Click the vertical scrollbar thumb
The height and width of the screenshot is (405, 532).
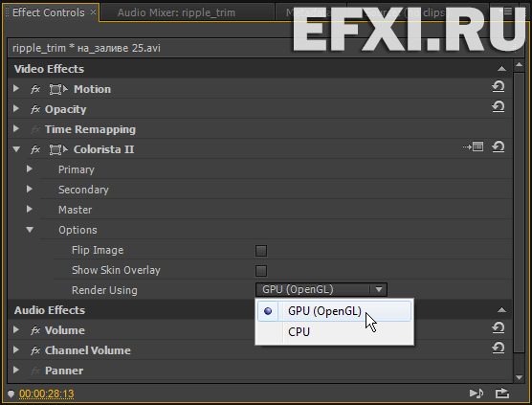point(519,213)
